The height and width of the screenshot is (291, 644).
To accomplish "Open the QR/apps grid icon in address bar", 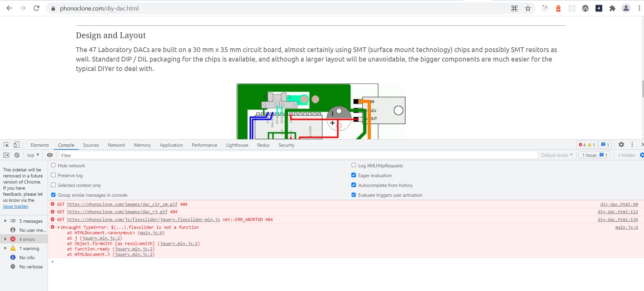I will pyautogui.click(x=514, y=8).
